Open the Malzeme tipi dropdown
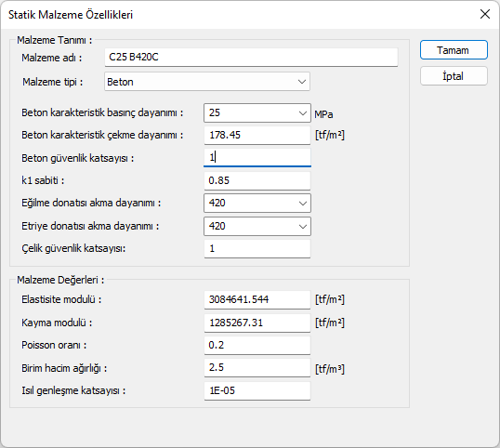500x448 pixels. (x=207, y=82)
